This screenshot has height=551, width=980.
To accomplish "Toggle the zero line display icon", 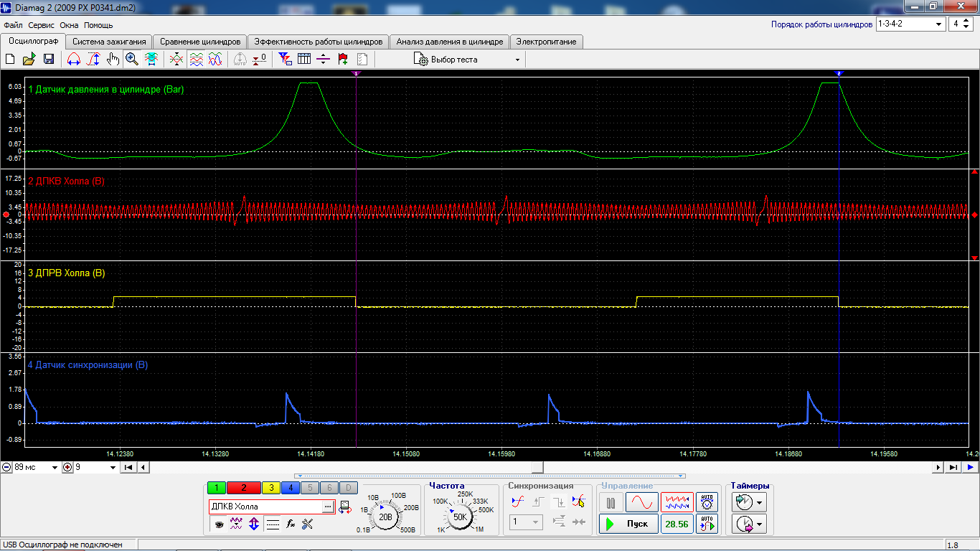I will (x=273, y=524).
